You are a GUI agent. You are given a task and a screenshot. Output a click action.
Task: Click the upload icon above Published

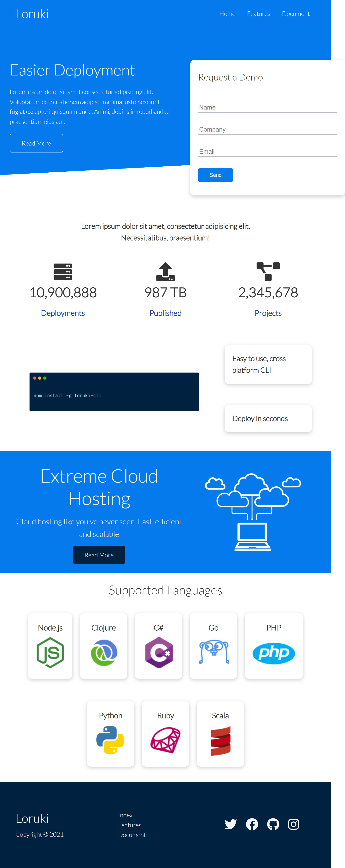pyautogui.click(x=165, y=272)
